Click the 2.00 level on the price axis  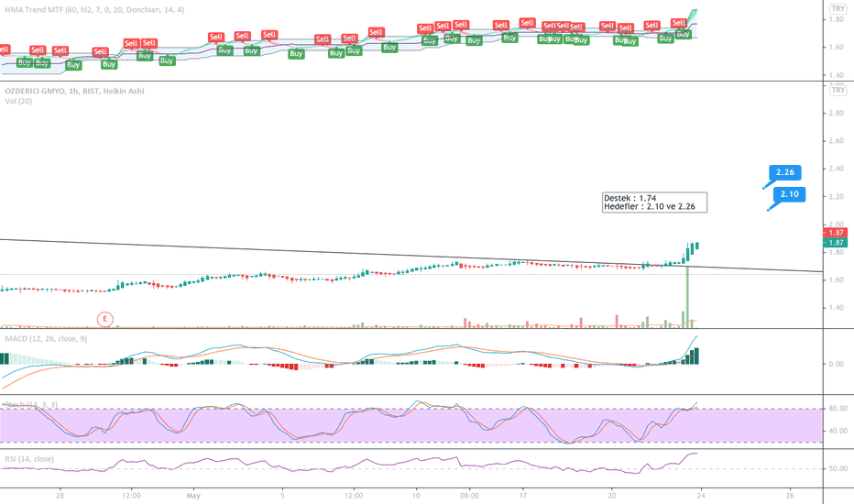(836, 224)
